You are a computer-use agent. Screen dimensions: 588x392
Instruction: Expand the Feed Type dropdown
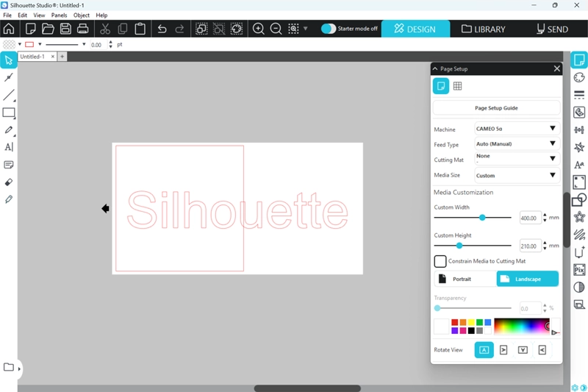tap(517, 144)
